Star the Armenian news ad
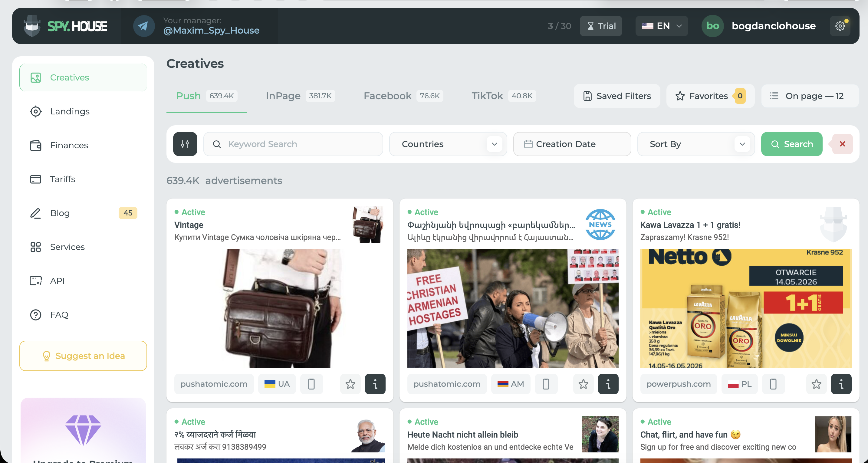 tap(584, 384)
